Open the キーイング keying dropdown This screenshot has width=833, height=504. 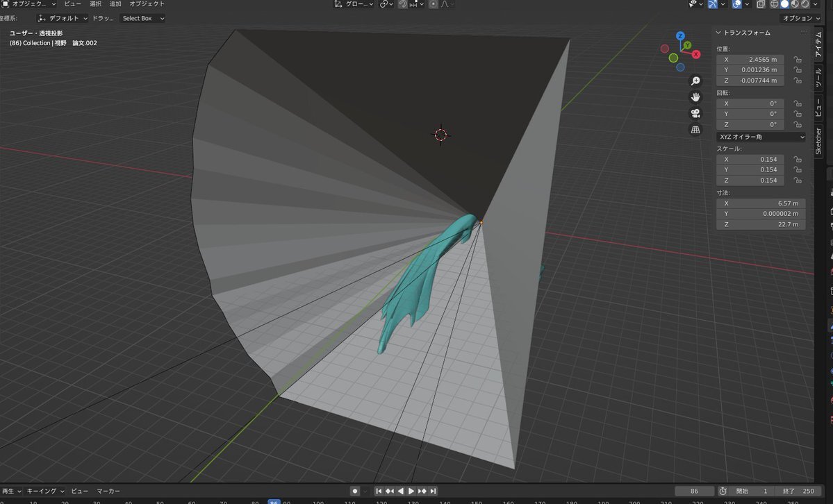click(45, 492)
